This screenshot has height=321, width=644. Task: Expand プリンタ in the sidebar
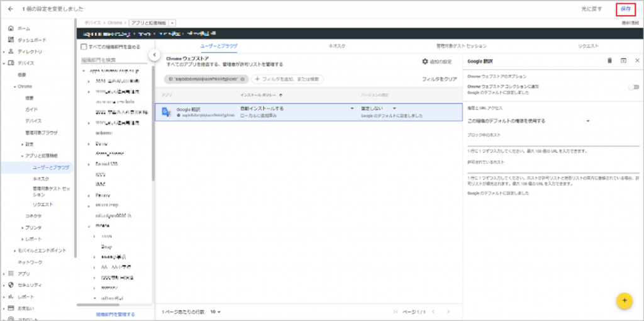(23, 227)
